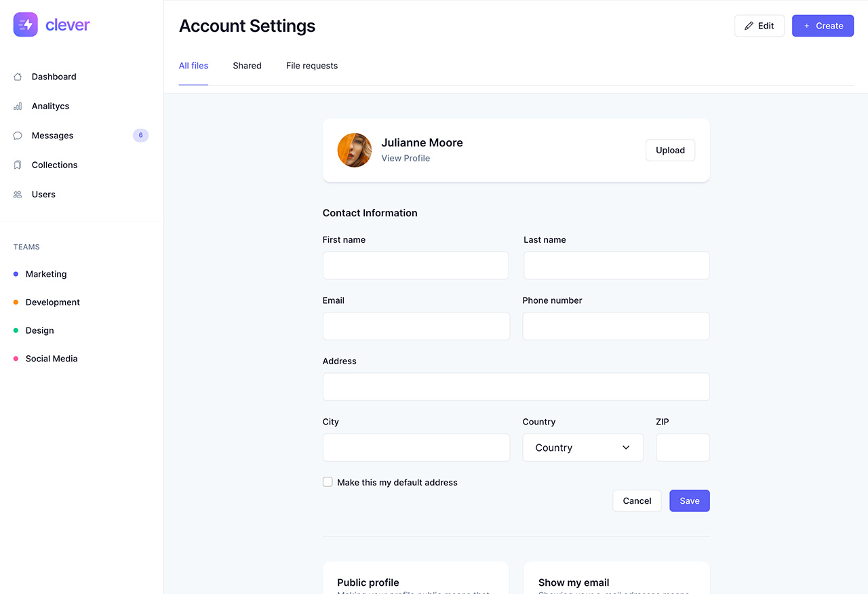Check Make this my default address
The width and height of the screenshot is (868, 594).
tap(328, 481)
